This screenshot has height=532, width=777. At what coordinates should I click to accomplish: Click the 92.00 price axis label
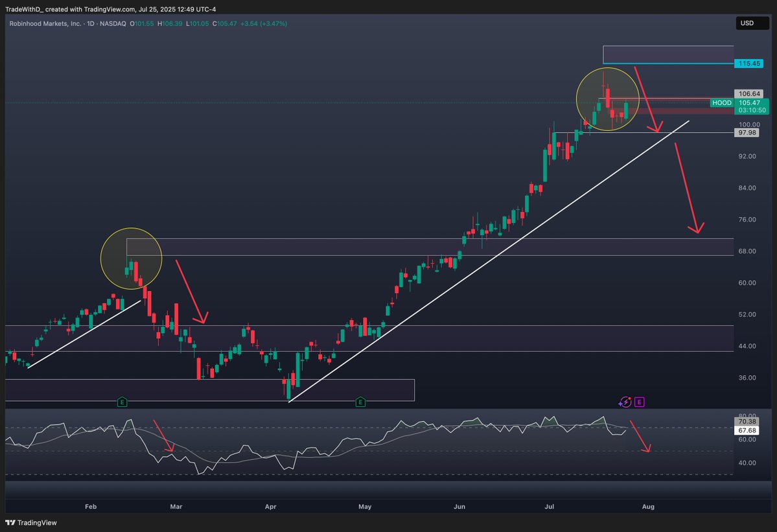pyautogui.click(x=747, y=156)
